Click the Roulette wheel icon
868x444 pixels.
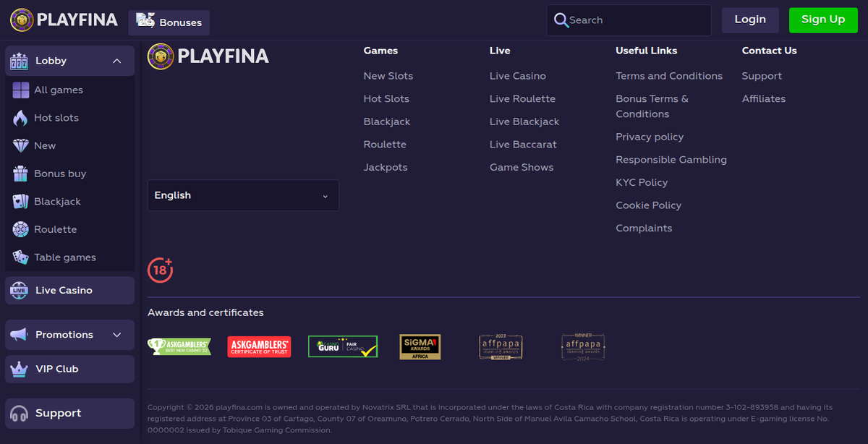pyautogui.click(x=21, y=229)
